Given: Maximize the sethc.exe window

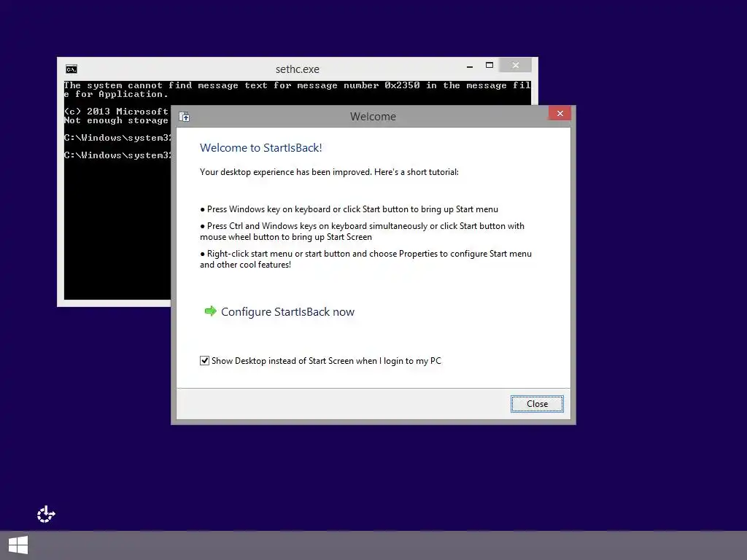Looking at the screenshot, I should [489, 65].
